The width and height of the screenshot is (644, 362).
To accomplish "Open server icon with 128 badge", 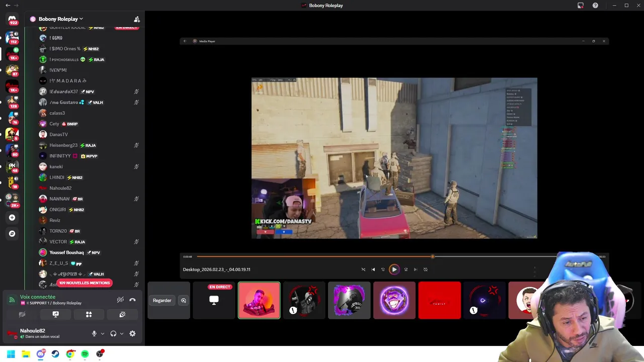I will click(12, 102).
